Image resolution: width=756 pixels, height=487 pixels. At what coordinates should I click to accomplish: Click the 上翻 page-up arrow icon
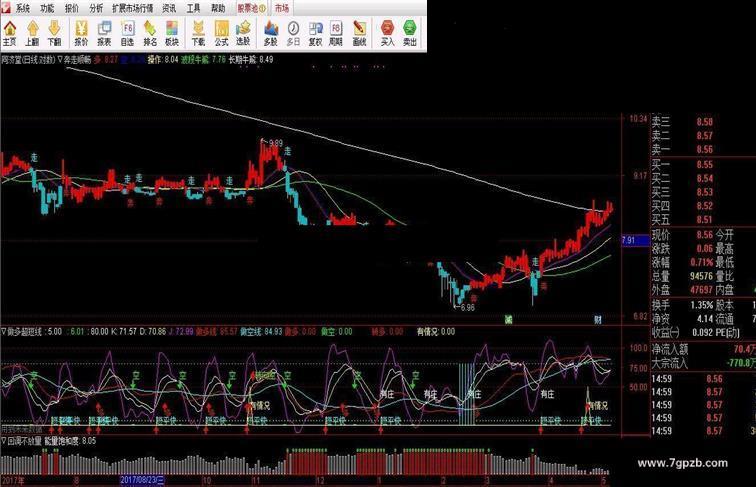pos(32,33)
